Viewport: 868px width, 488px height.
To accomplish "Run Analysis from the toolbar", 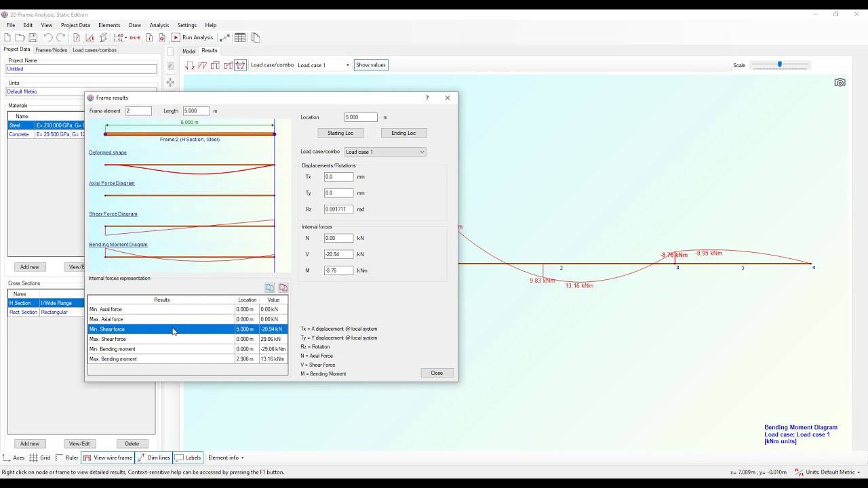I will click(192, 37).
